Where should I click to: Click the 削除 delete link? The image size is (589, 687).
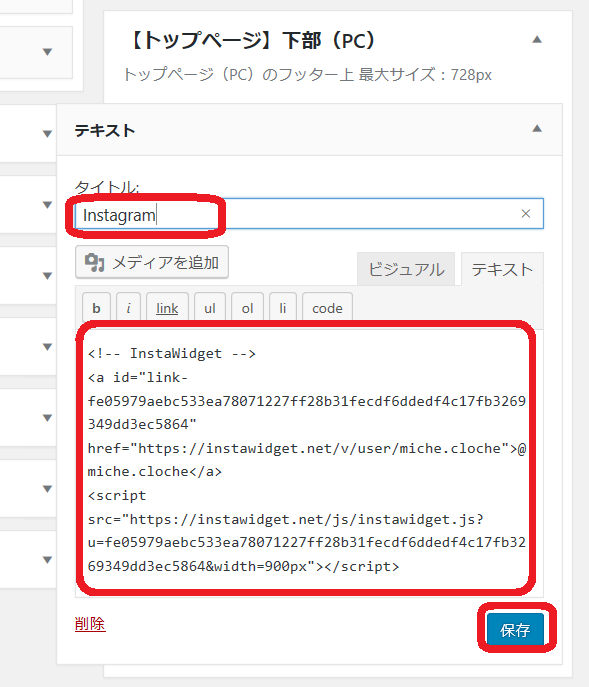[90, 623]
